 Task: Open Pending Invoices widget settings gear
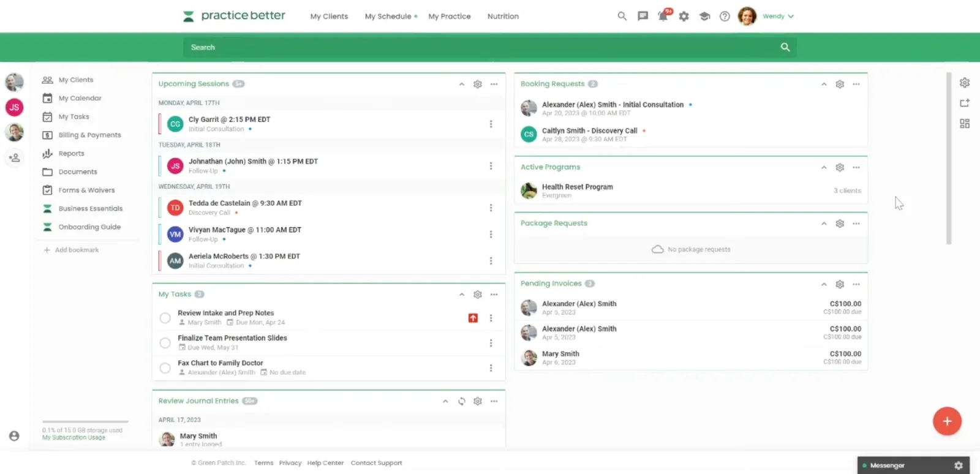(x=840, y=284)
